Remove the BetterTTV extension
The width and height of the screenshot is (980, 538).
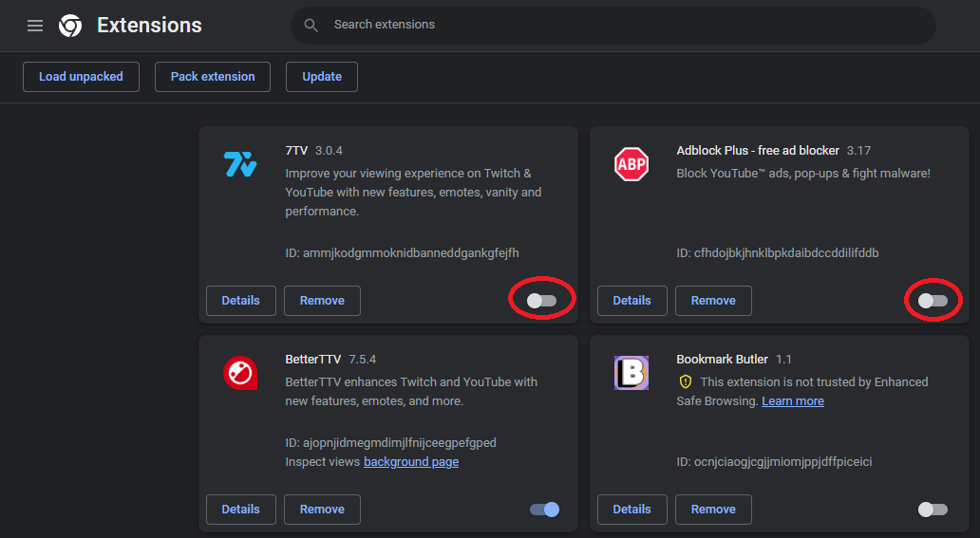click(x=322, y=510)
